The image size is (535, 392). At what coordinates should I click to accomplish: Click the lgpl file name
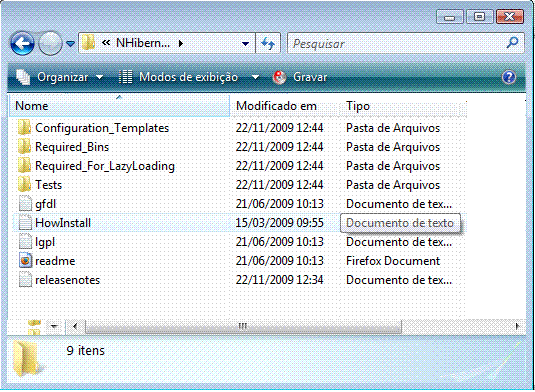click(x=45, y=242)
